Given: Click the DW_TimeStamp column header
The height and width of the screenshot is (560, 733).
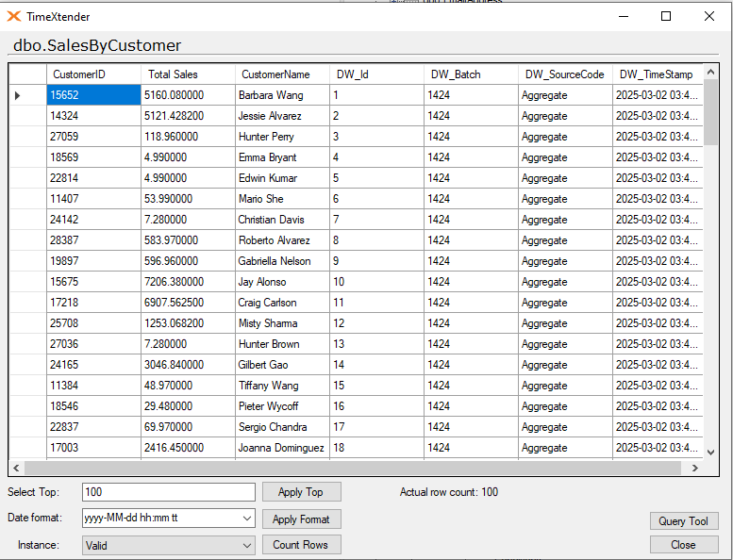Looking at the screenshot, I should tap(658, 74).
